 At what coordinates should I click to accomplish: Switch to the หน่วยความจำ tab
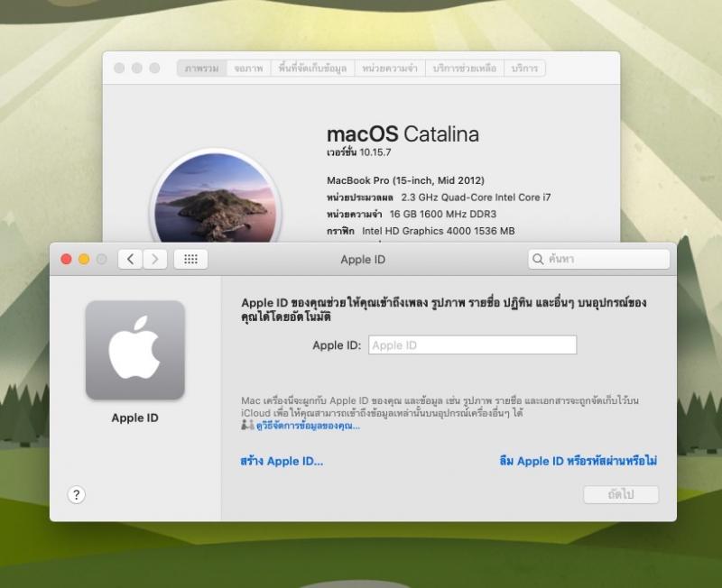click(x=390, y=69)
